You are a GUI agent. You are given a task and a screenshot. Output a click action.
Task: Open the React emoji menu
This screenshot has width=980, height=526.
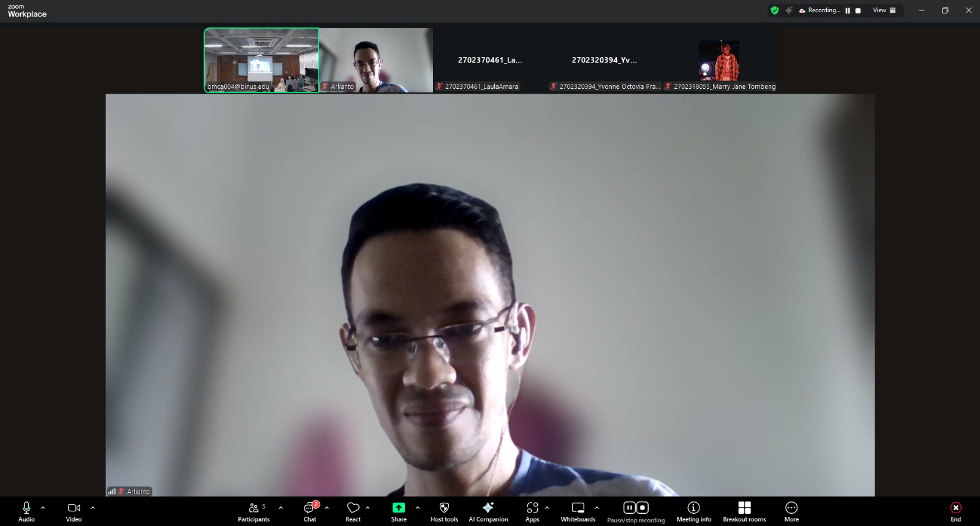click(x=353, y=511)
